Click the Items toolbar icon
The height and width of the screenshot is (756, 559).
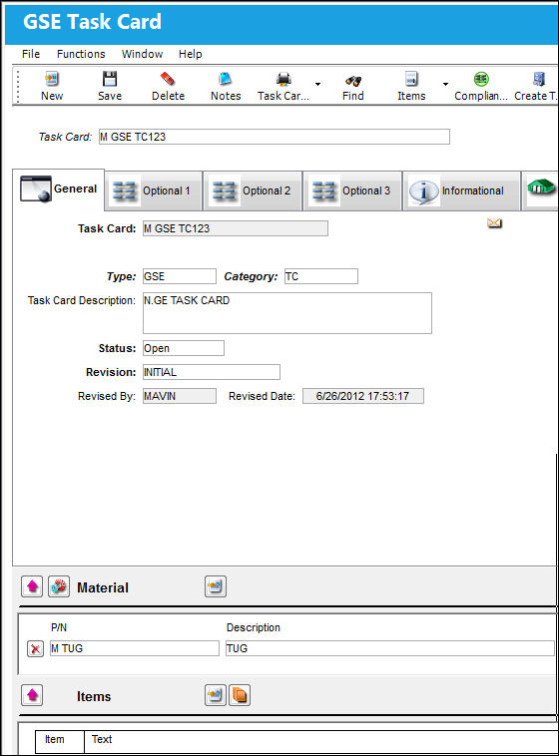click(x=411, y=79)
